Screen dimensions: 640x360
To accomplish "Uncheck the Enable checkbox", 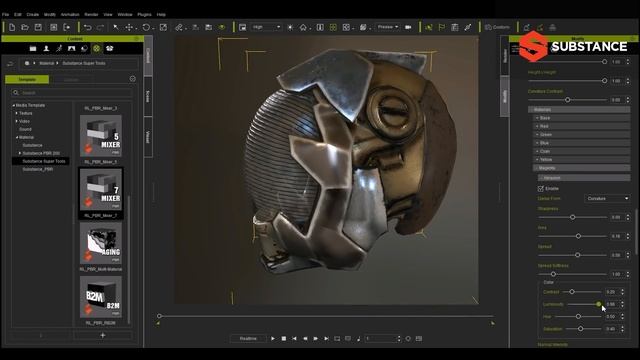I will (541, 189).
